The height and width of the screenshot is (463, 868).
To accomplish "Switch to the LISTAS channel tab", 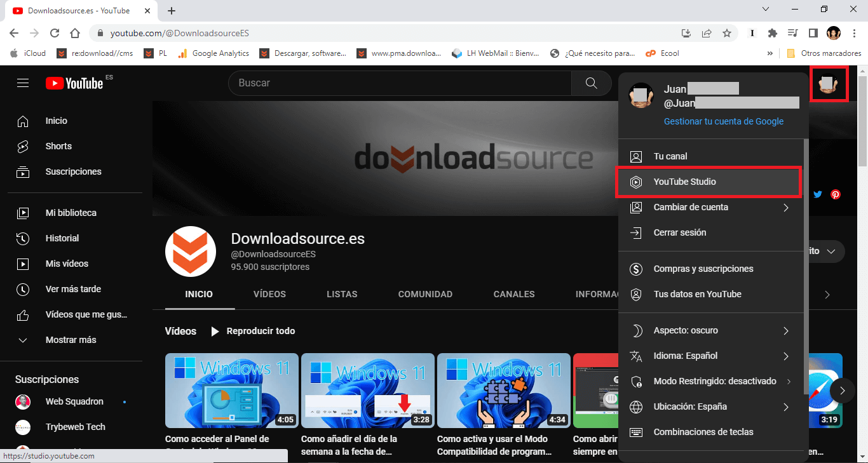I will [342, 294].
